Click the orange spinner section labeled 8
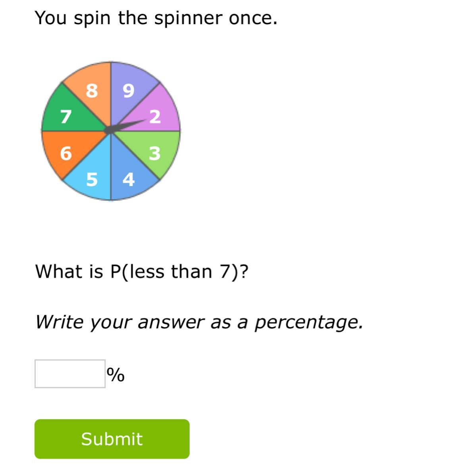 pyautogui.click(x=91, y=90)
